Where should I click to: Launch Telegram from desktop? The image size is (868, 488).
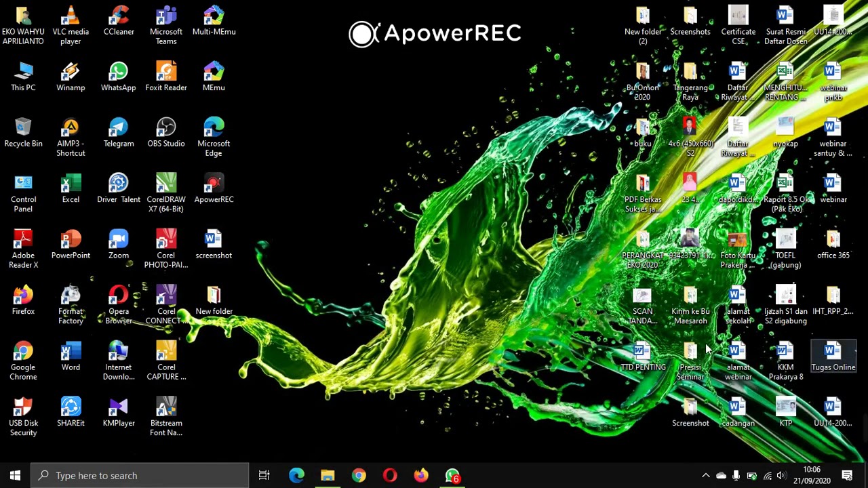pyautogui.click(x=119, y=132)
